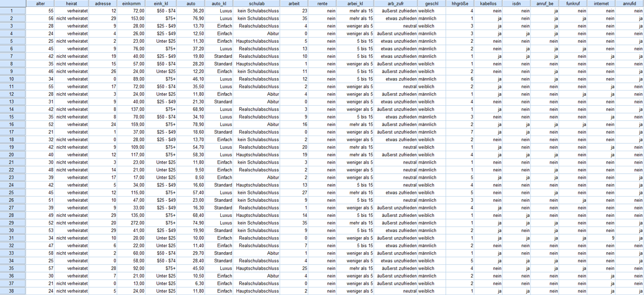Viewport: 644px width, 295px height.
Task: Select the kabellos column header
Action: pos(488,3)
